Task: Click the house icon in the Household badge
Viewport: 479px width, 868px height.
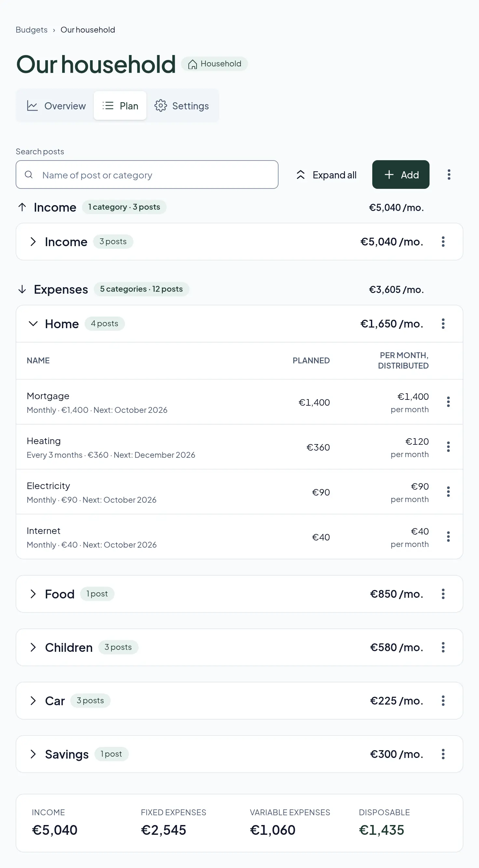Action: click(x=192, y=64)
